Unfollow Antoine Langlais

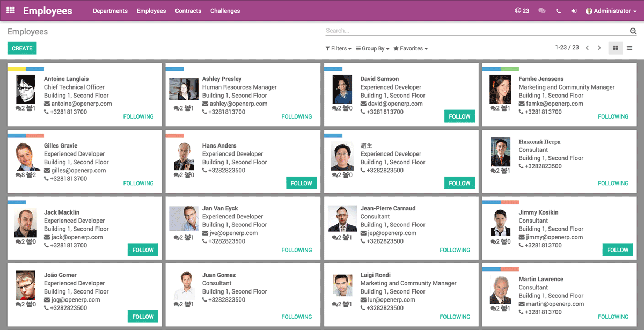(138, 116)
